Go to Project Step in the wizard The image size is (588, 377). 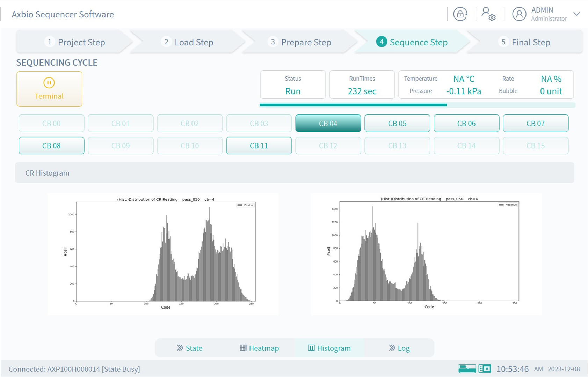74,42
